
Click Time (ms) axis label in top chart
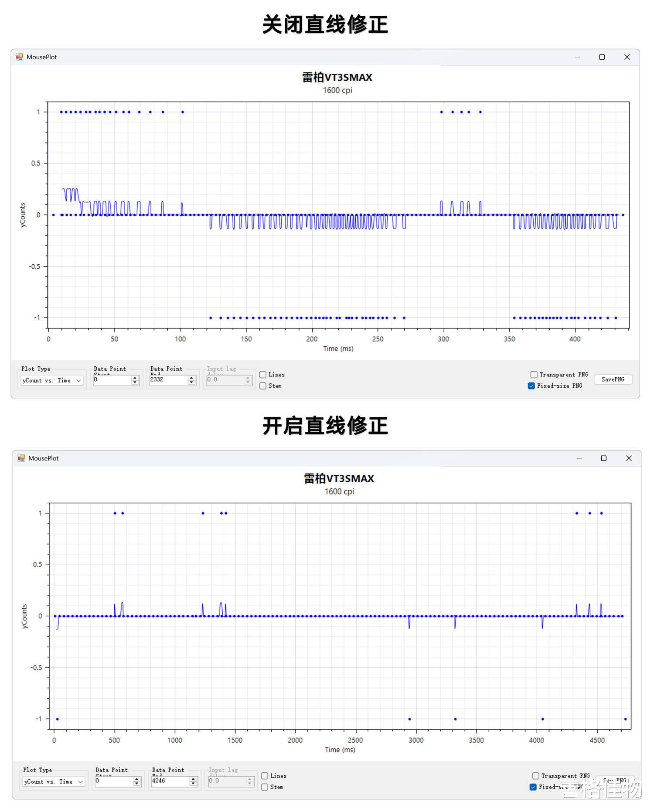[x=338, y=348]
